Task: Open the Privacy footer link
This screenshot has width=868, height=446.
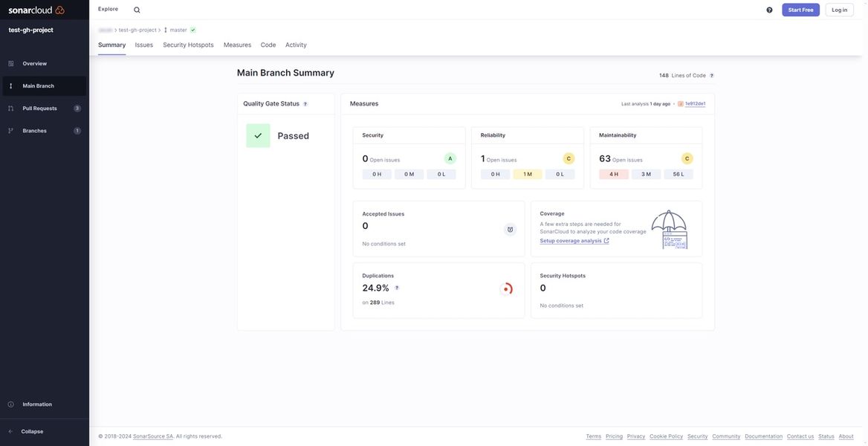Action: click(x=636, y=436)
